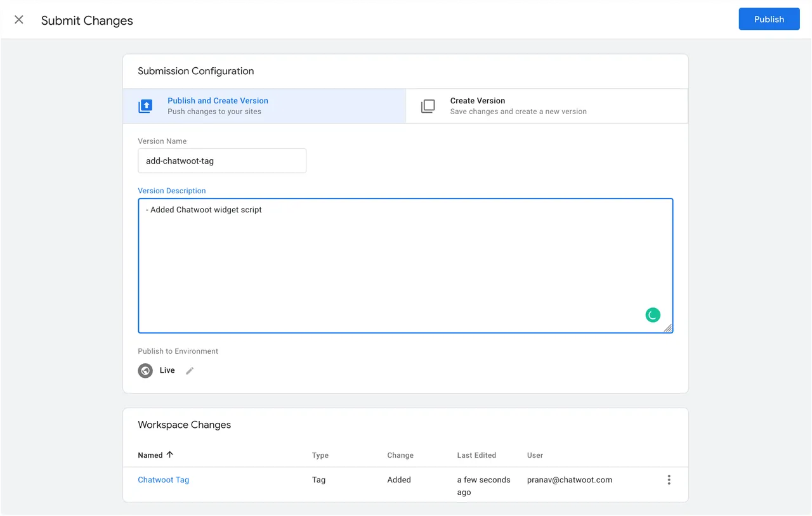
Task: Edit the Version Name field
Action: [222, 161]
